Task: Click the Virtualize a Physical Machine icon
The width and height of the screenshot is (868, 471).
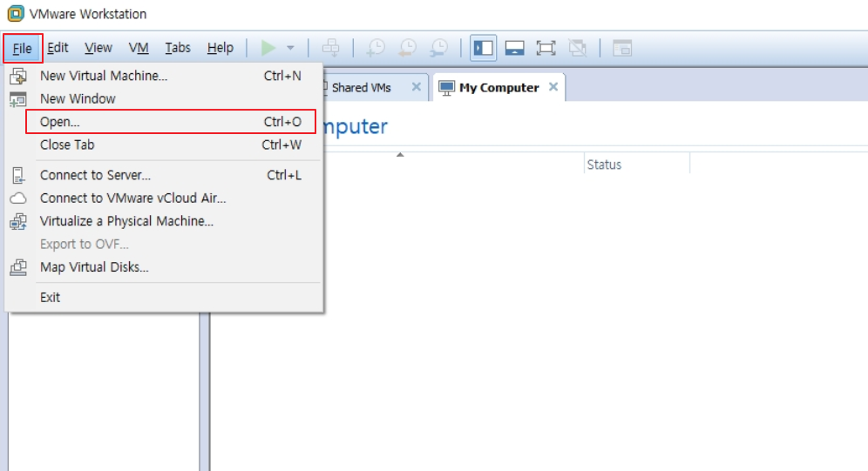Action: click(x=18, y=221)
